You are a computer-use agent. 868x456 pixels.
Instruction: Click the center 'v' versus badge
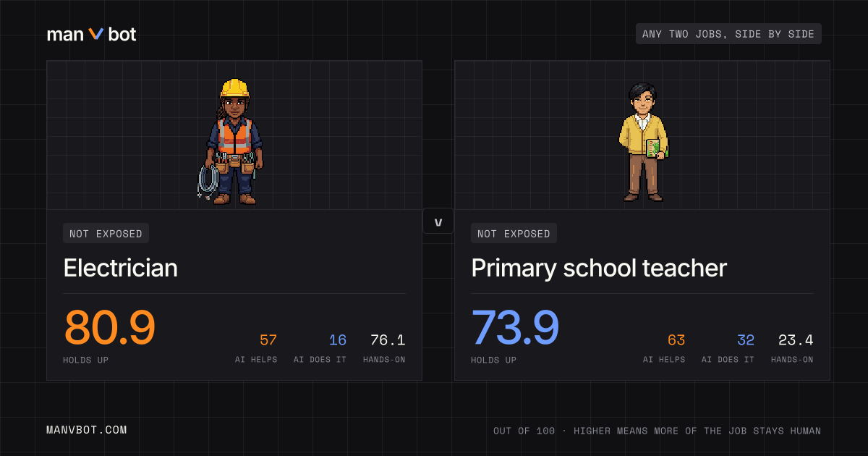[438, 221]
